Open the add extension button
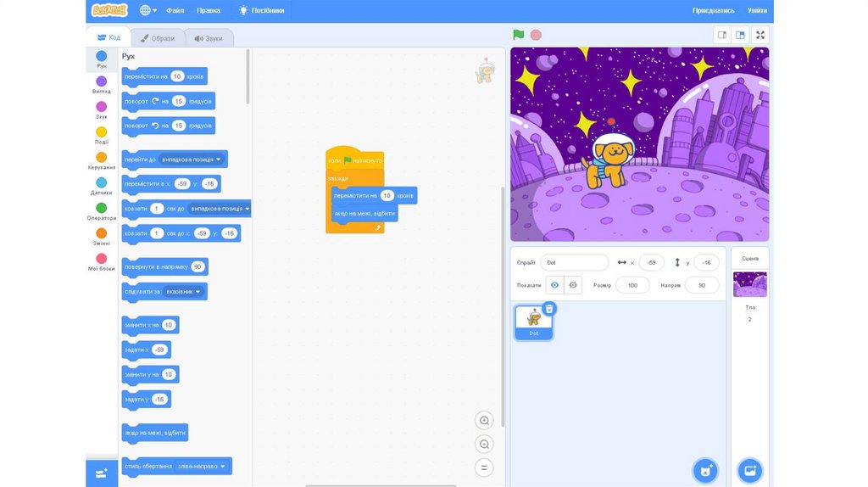Screen dimensions: 868x487 [x=102, y=473]
